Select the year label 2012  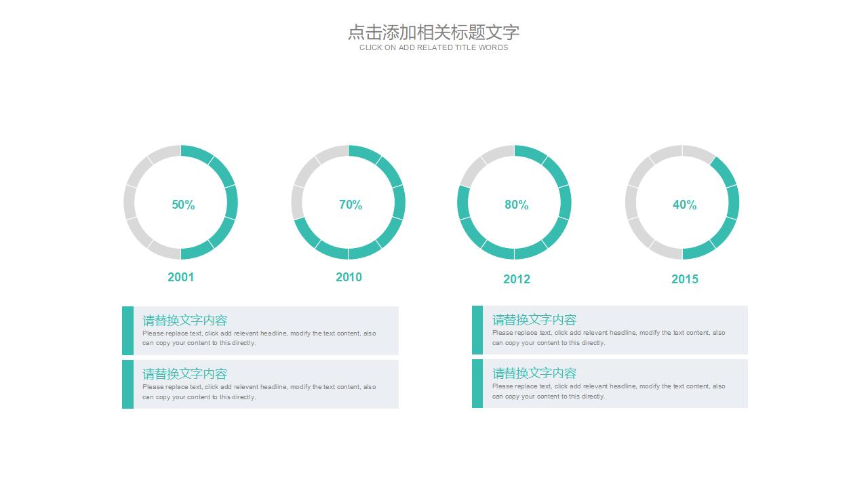517,279
